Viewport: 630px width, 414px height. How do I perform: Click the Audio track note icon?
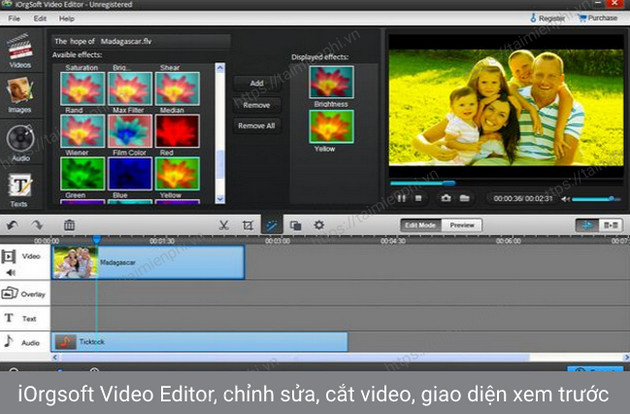coord(8,342)
